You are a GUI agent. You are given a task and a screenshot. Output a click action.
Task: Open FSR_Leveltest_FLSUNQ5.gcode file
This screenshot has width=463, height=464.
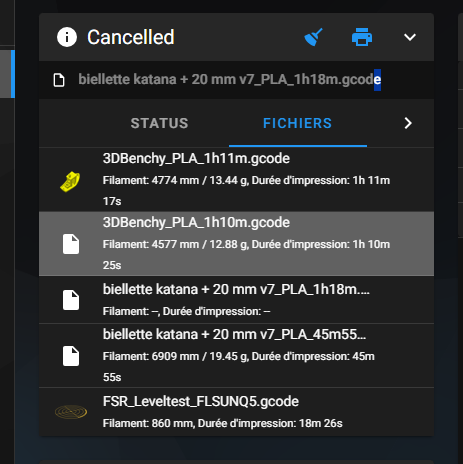236,412
